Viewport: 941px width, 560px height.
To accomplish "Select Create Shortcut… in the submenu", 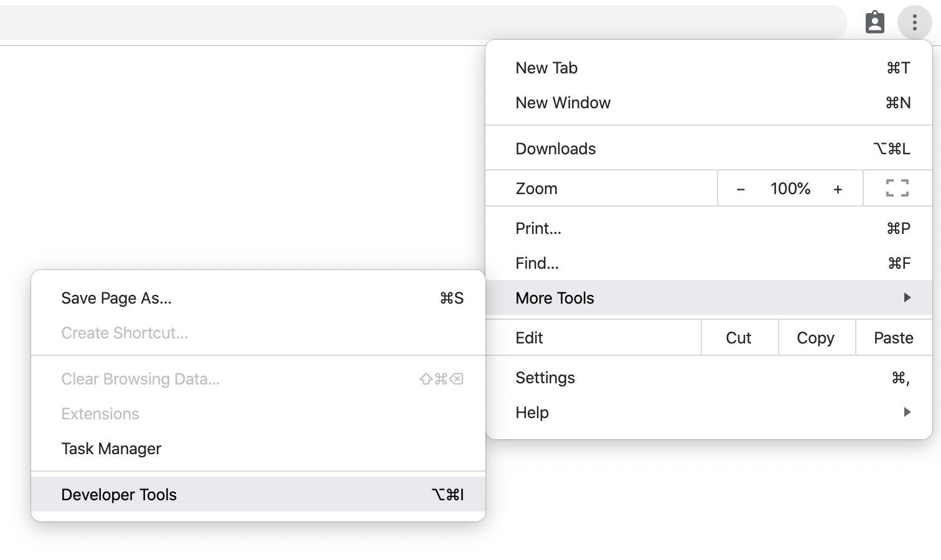I will (258, 333).
